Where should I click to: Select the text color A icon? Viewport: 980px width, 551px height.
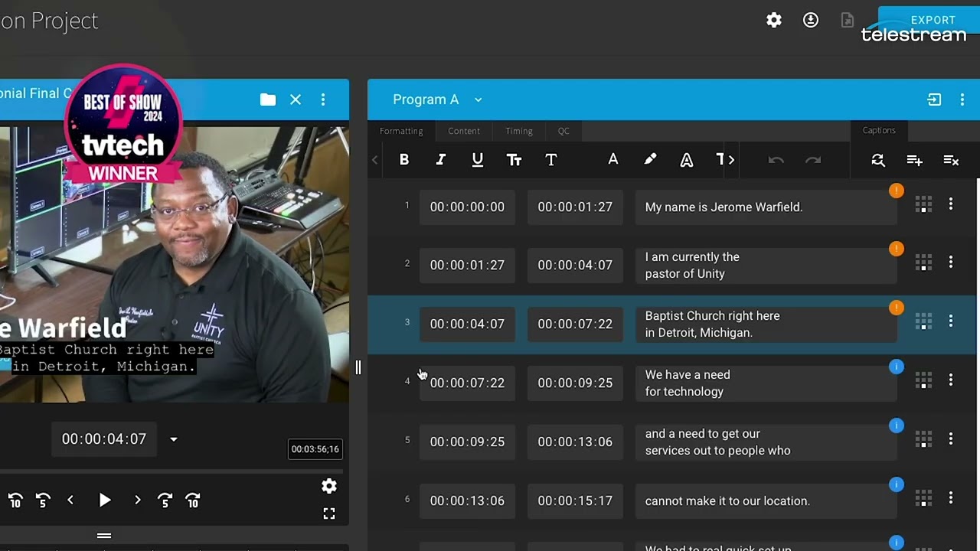point(613,159)
